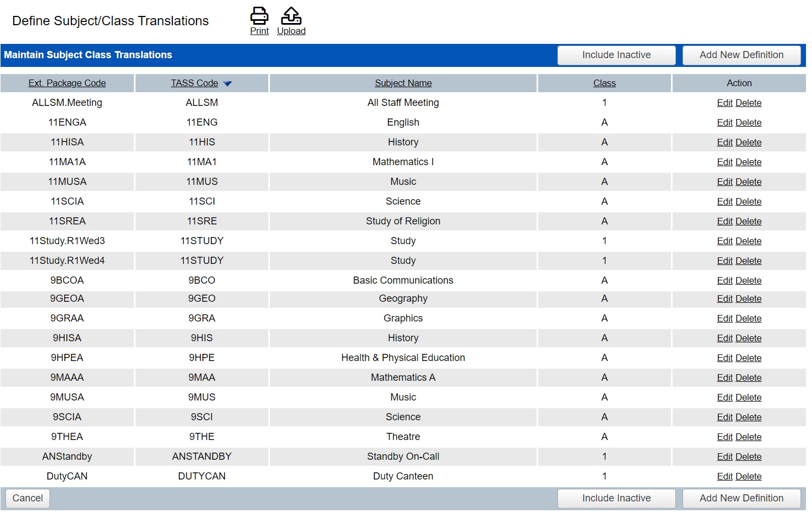Viewport: 812px width, 519px height.
Task: Edit the 11MA1A Mathematics I entry
Action: (724, 162)
